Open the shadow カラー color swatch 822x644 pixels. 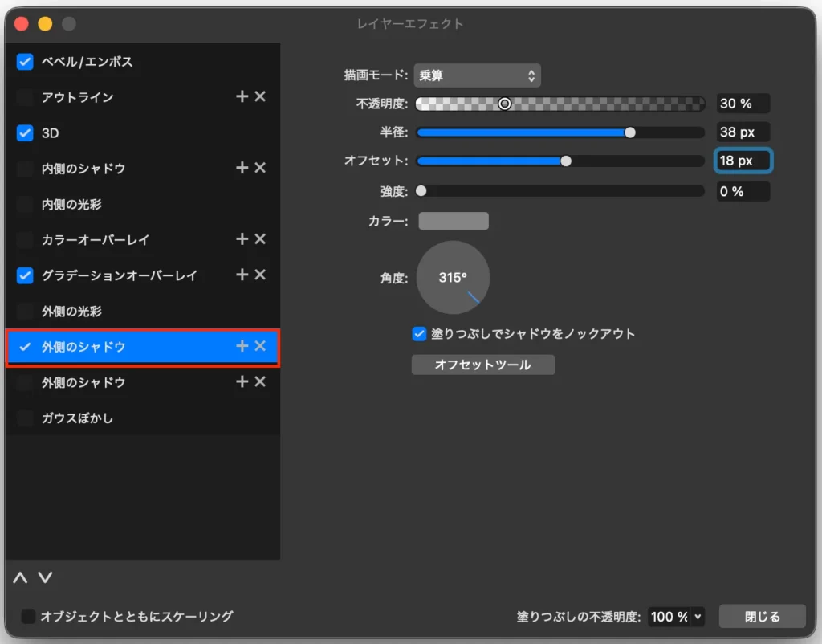pos(453,221)
